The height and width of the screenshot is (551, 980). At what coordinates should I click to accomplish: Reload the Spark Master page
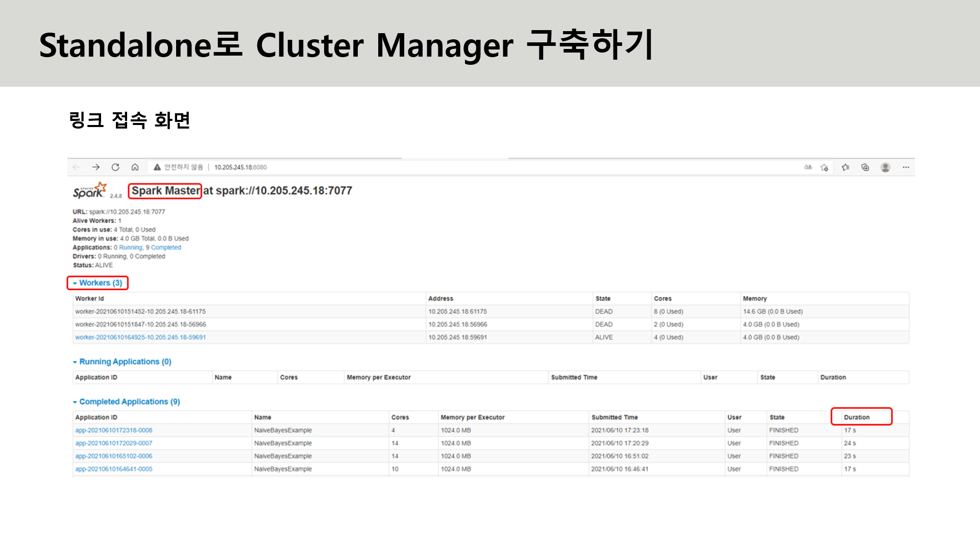[x=115, y=167]
